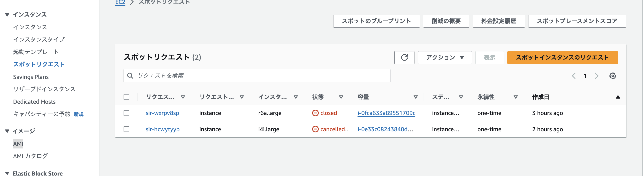This screenshot has width=644, height=176.
Task: Go to next page arrow
Action: 596,76
